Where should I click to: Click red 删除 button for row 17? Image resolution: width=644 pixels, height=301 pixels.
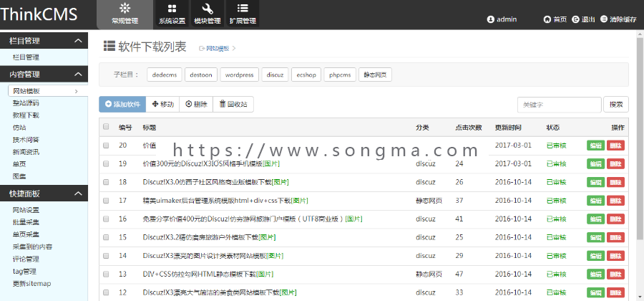point(615,201)
